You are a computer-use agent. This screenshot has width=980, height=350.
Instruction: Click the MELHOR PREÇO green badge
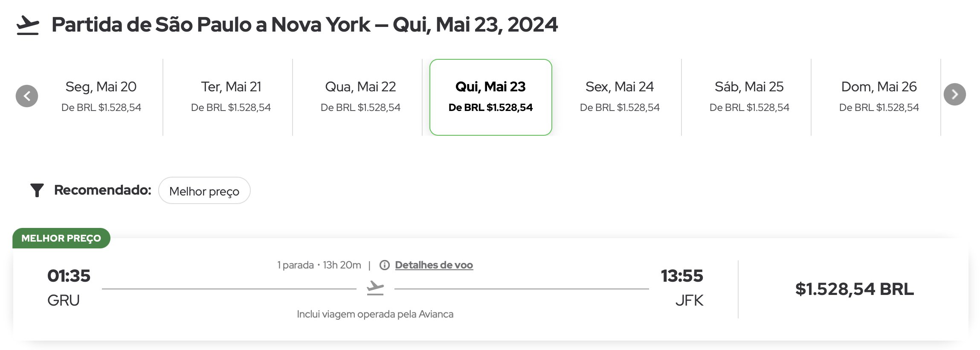point(61,238)
